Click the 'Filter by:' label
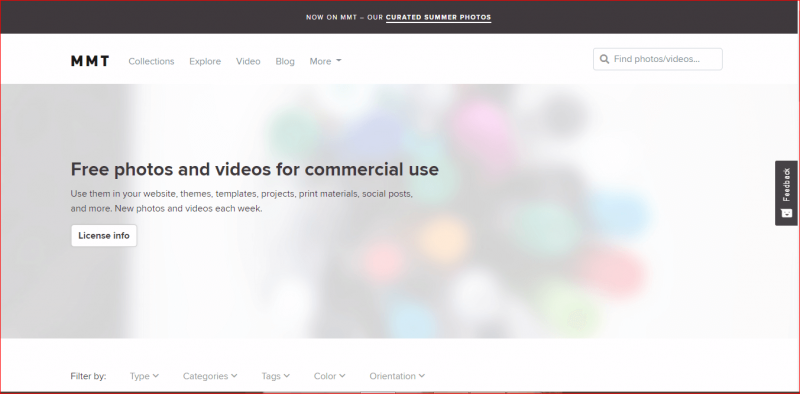 (x=88, y=376)
